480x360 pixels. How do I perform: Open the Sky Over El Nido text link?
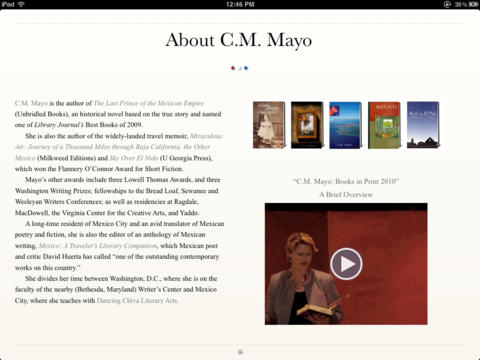tap(134, 158)
